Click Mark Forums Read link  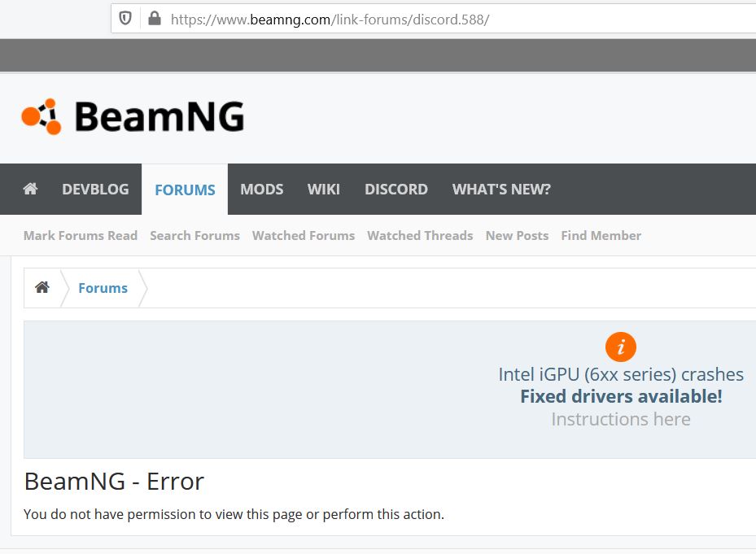81,235
